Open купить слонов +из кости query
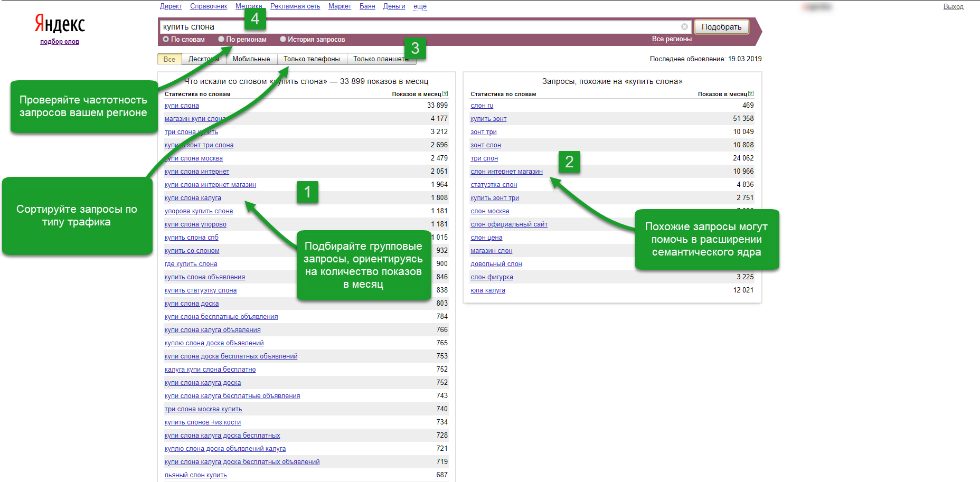 (x=203, y=422)
